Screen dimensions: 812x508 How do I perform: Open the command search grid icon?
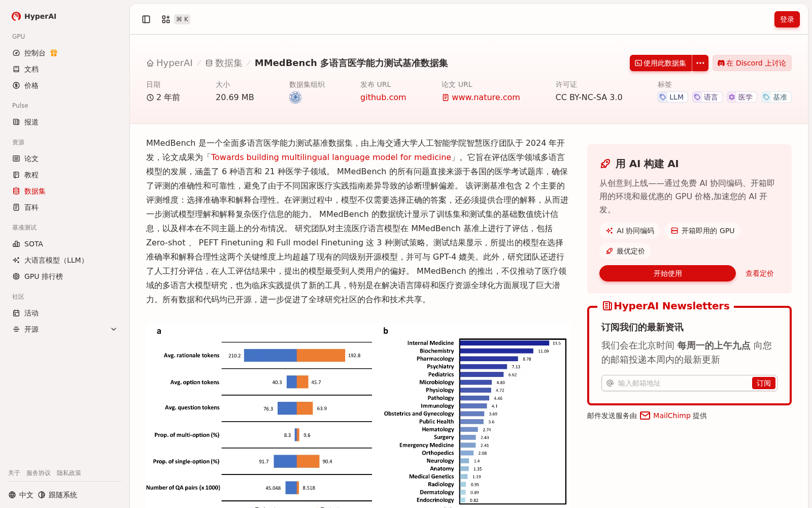tap(166, 19)
